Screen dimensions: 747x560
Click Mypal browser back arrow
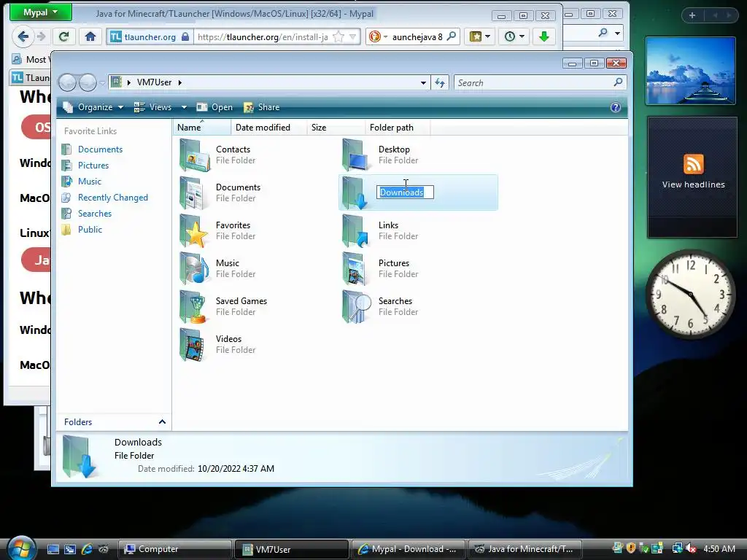[23, 36]
